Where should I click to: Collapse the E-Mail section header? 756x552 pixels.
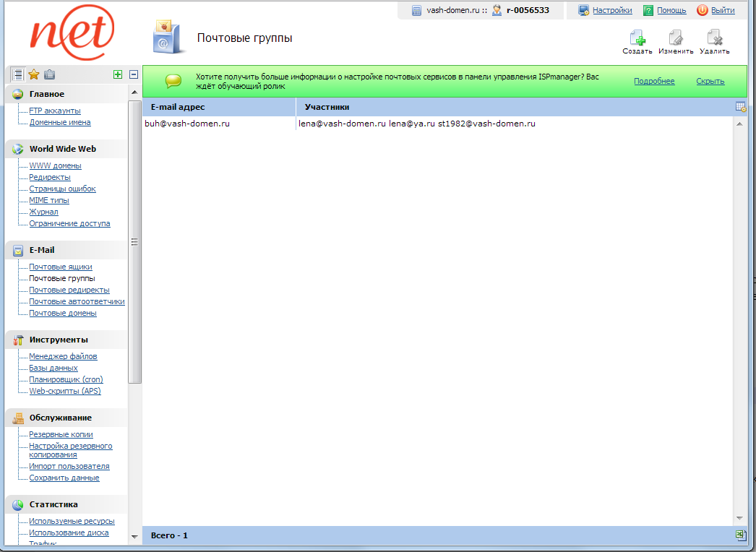[42, 250]
